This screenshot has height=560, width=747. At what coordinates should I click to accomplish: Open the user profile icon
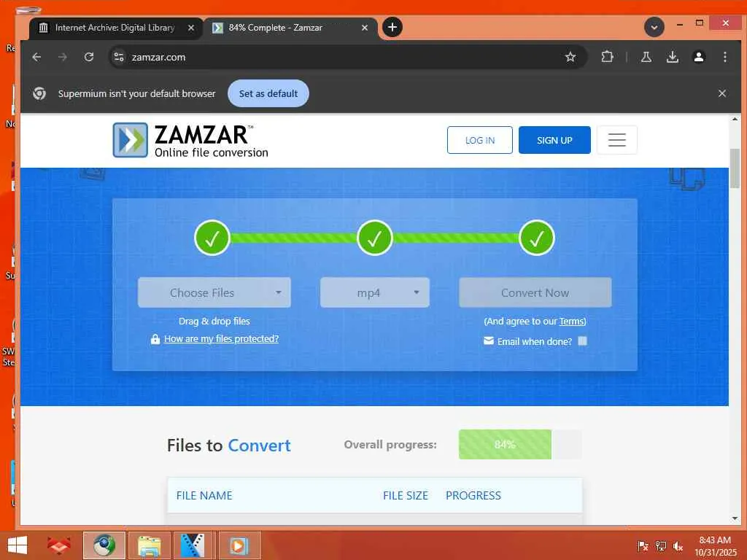(x=698, y=57)
